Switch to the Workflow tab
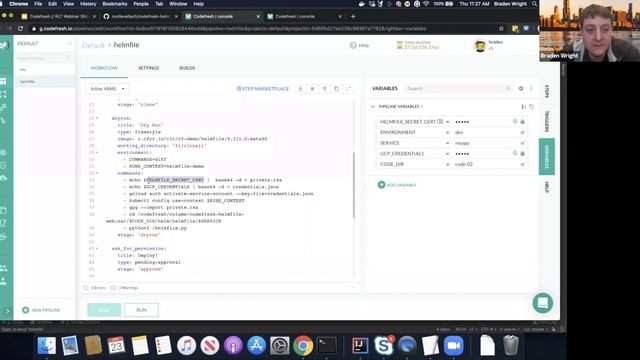Viewport: 640px width, 360px height. click(104, 68)
